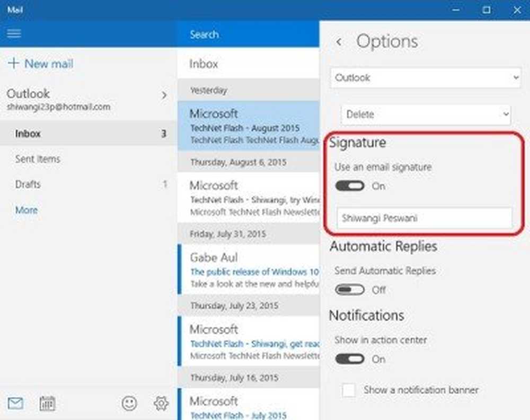Open Settings via the gear icon

tap(161, 404)
